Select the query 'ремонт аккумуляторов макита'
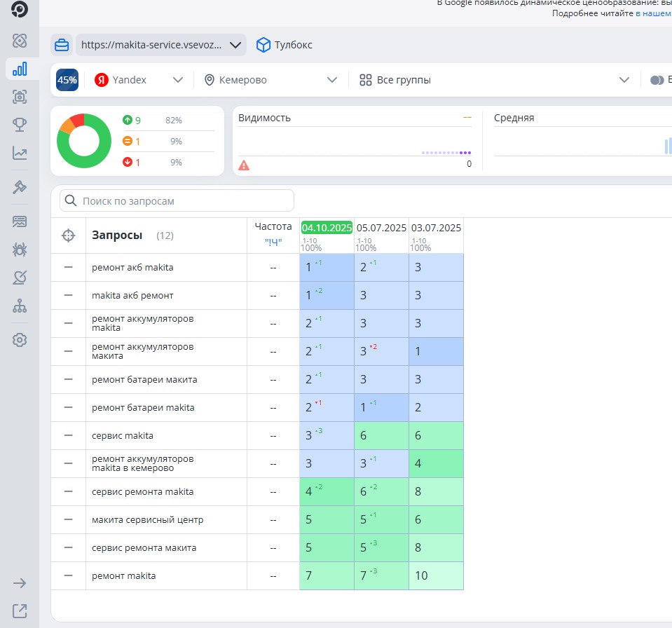 coord(143,351)
